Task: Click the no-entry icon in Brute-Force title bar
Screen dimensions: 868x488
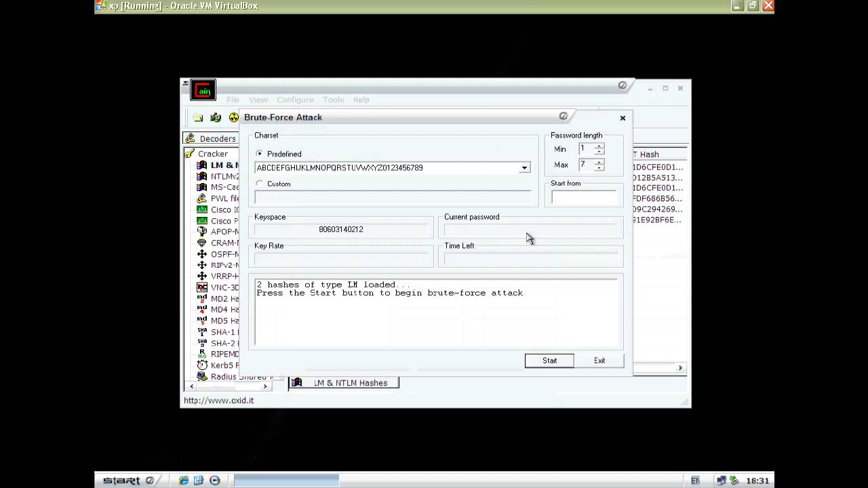Action: [x=563, y=116]
